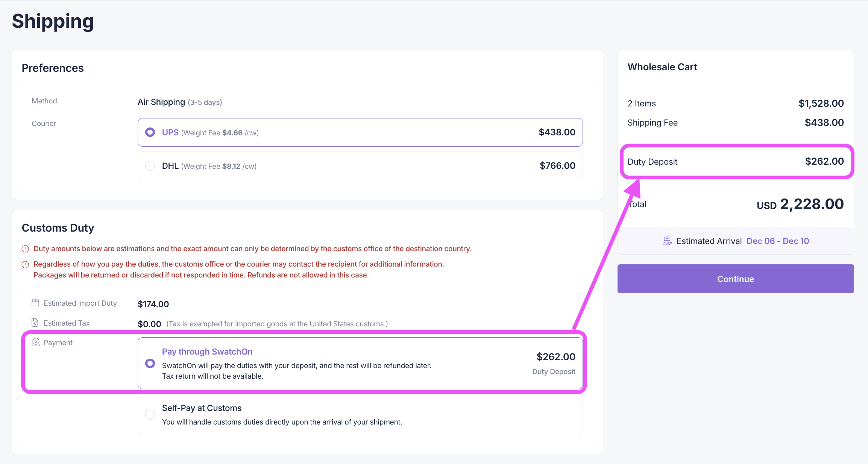Click the Pay through SwatchOn title
This screenshot has height=464, width=868.
pyautogui.click(x=207, y=352)
